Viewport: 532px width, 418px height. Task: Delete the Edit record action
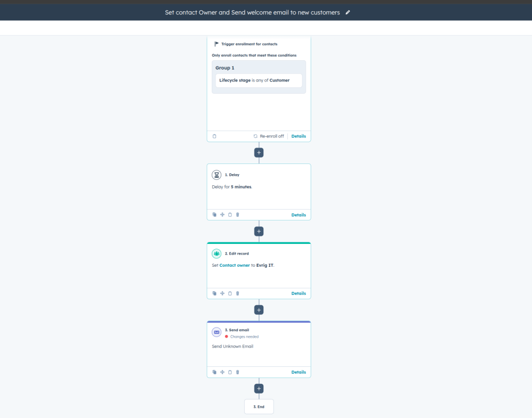click(238, 293)
